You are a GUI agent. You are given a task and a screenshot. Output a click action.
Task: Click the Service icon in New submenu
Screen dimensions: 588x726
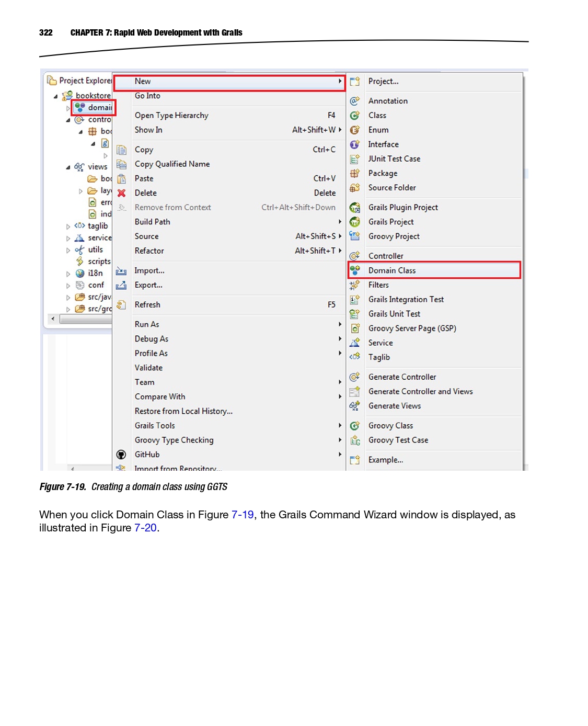[x=355, y=343]
